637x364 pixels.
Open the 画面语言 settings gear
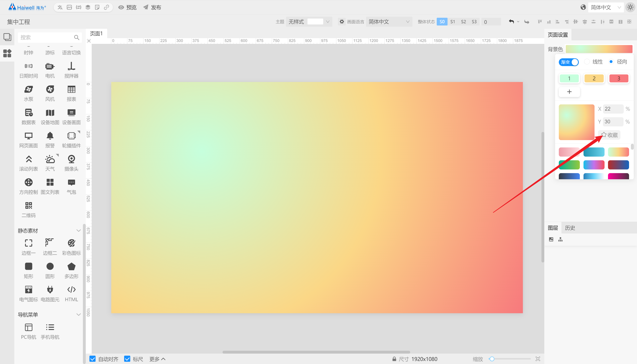point(342,22)
